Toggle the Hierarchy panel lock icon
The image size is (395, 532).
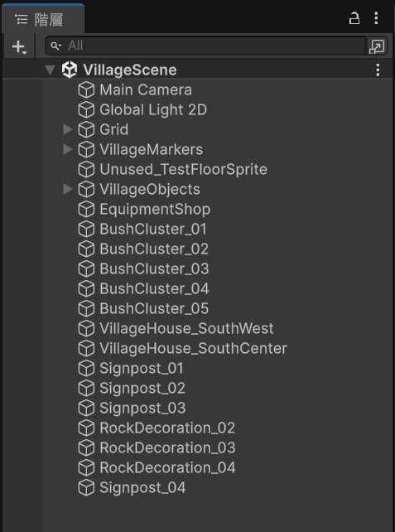coord(354,18)
